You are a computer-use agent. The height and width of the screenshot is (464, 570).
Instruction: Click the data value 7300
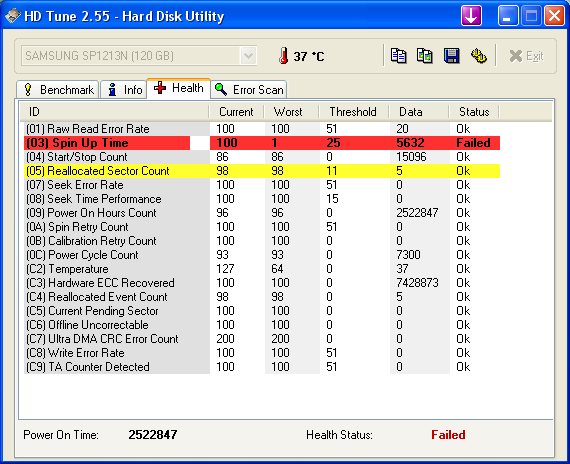pos(408,255)
